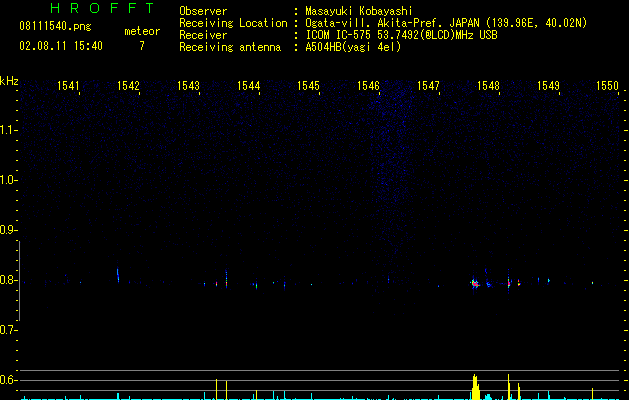
Task: Click the 1.0 frequency axis label
Action: [8, 180]
